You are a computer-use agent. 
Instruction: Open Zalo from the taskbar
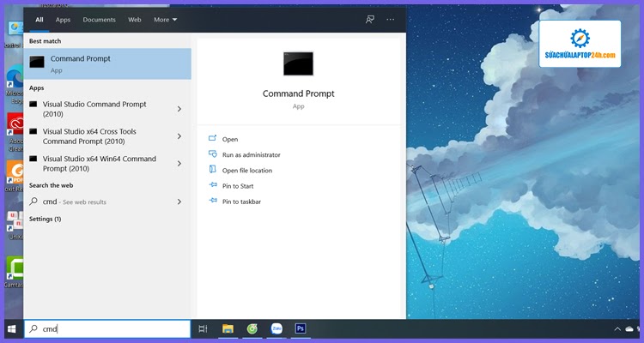coord(276,328)
